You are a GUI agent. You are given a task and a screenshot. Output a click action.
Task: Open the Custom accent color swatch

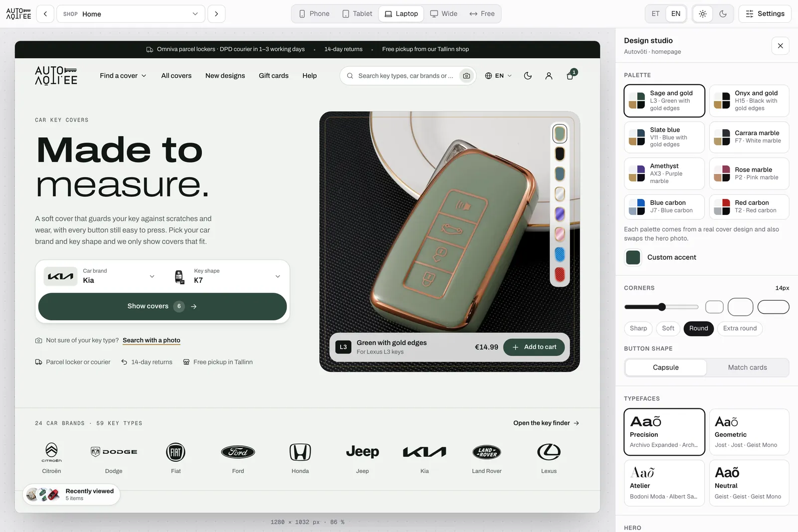click(633, 257)
